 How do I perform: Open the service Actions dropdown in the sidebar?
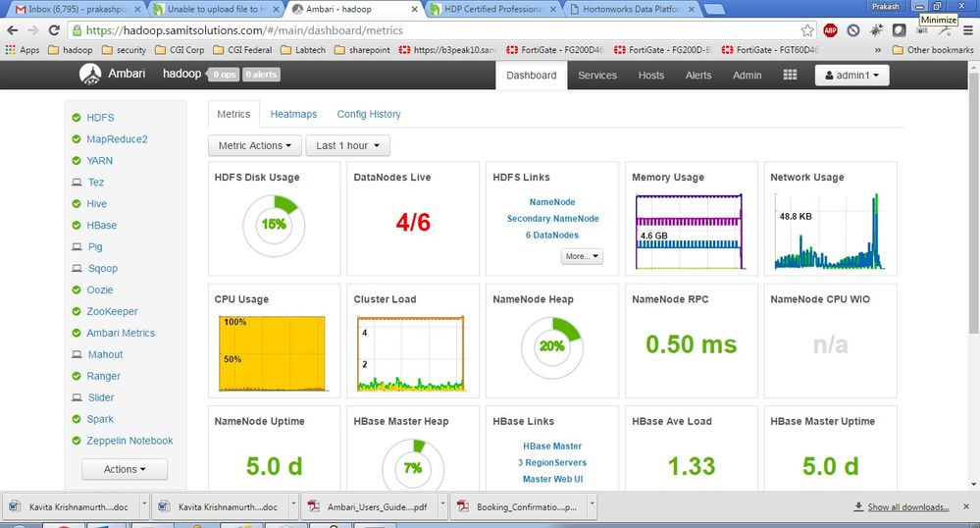pos(125,469)
